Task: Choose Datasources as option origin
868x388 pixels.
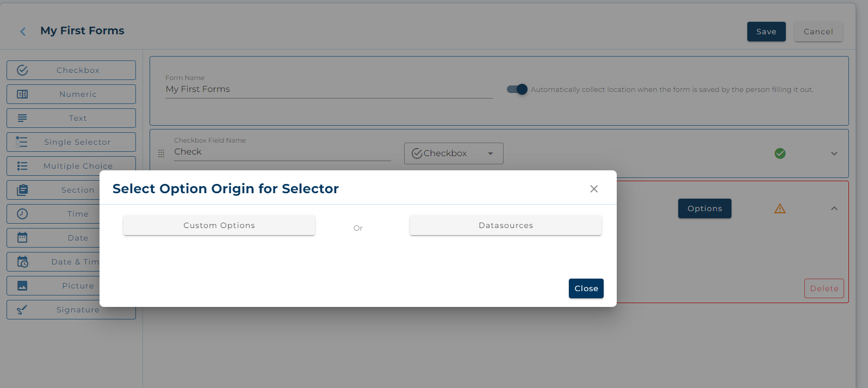Action: (x=506, y=225)
